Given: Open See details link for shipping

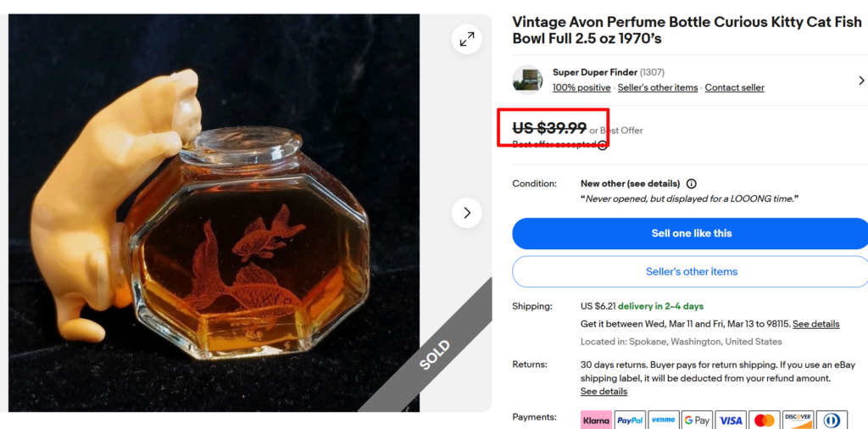Looking at the screenshot, I should (815, 324).
